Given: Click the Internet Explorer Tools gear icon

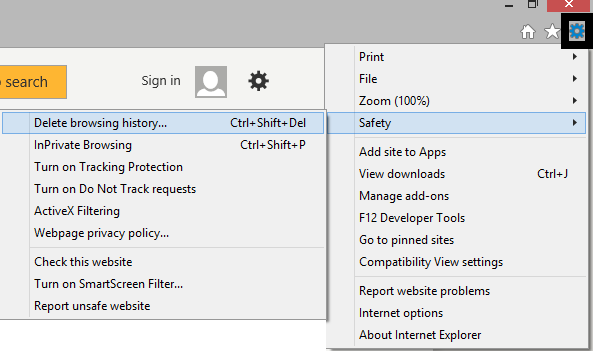Looking at the screenshot, I should tap(577, 31).
